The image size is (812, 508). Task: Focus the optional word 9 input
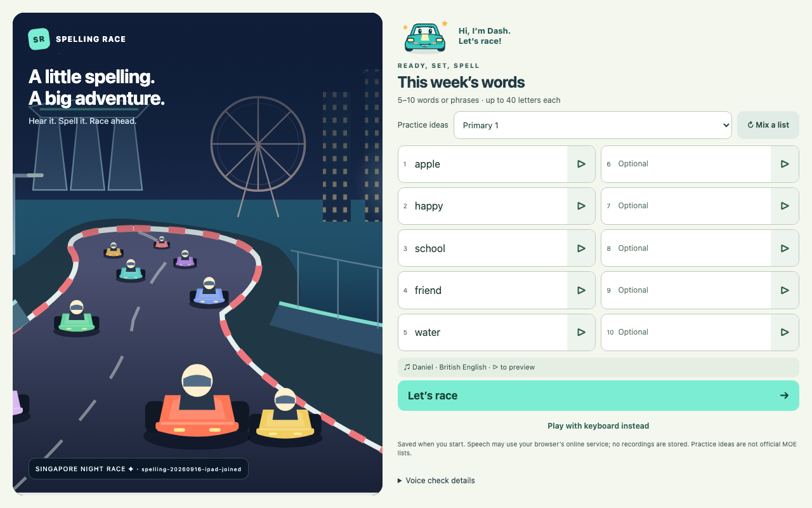coord(693,290)
